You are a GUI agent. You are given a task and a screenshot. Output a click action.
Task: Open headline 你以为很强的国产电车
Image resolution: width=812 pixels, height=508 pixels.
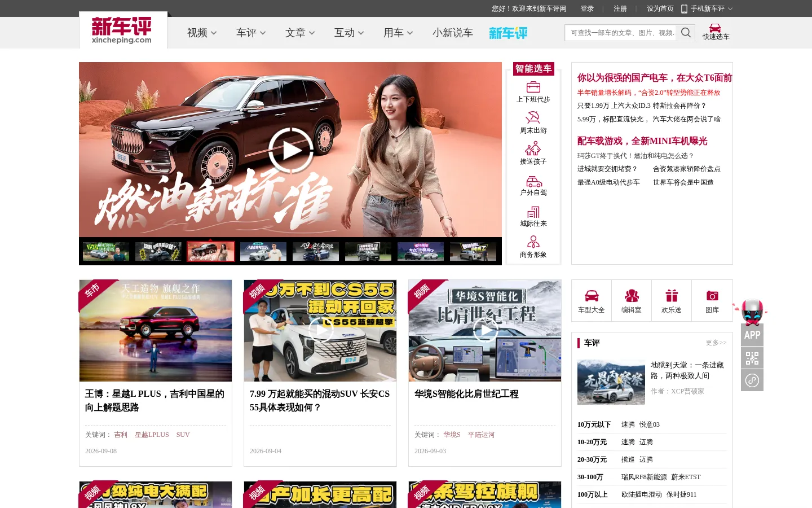click(x=655, y=78)
